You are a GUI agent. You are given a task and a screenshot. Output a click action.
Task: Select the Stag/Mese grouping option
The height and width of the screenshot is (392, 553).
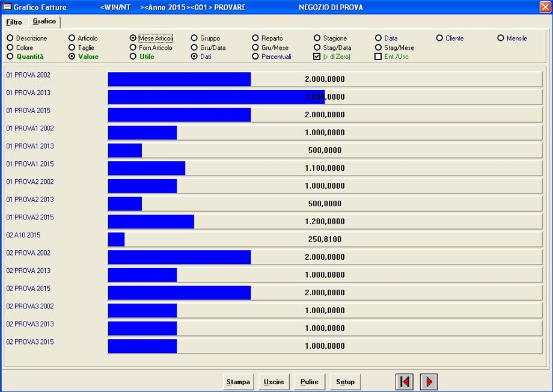pos(378,47)
